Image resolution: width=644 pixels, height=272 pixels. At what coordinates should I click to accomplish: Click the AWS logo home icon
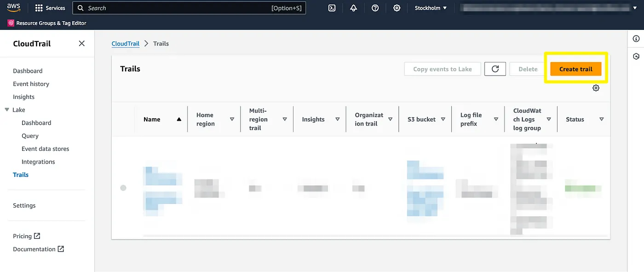pos(14,8)
